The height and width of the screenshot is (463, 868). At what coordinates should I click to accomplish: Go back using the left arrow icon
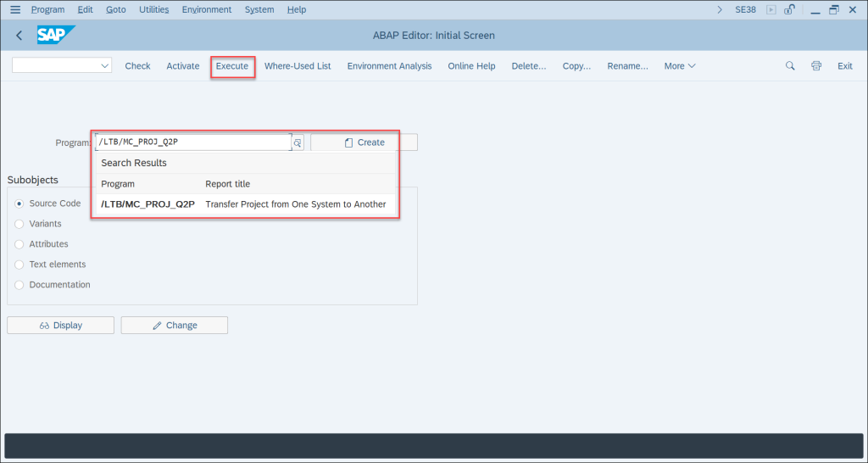[x=19, y=36]
